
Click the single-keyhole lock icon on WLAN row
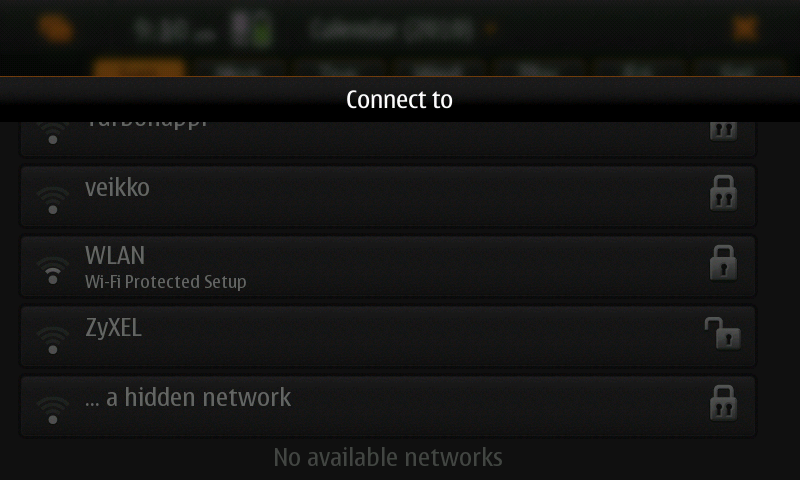[x=723, y=263]
